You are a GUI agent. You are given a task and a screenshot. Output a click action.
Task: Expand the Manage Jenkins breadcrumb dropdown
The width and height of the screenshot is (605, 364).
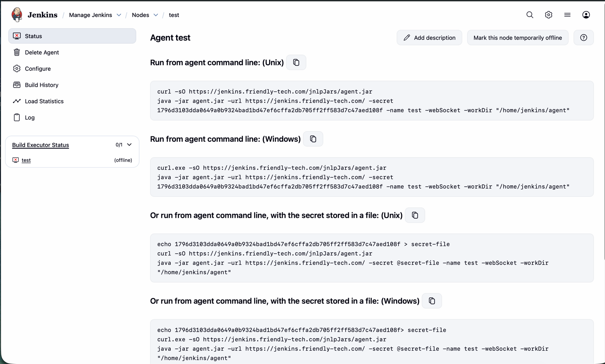coord(119,15)
